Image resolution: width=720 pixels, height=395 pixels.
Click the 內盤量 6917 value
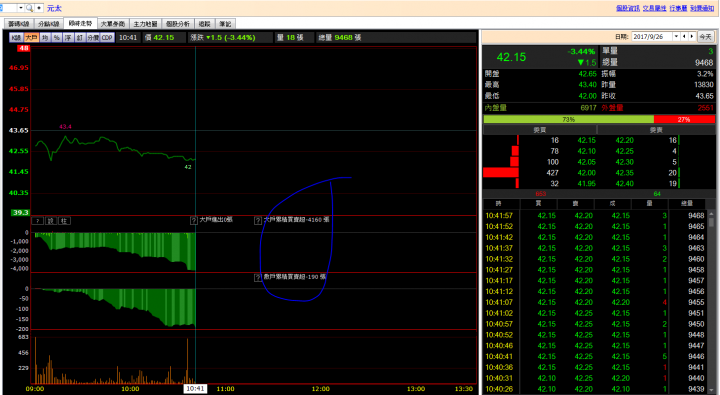(588, 108)
